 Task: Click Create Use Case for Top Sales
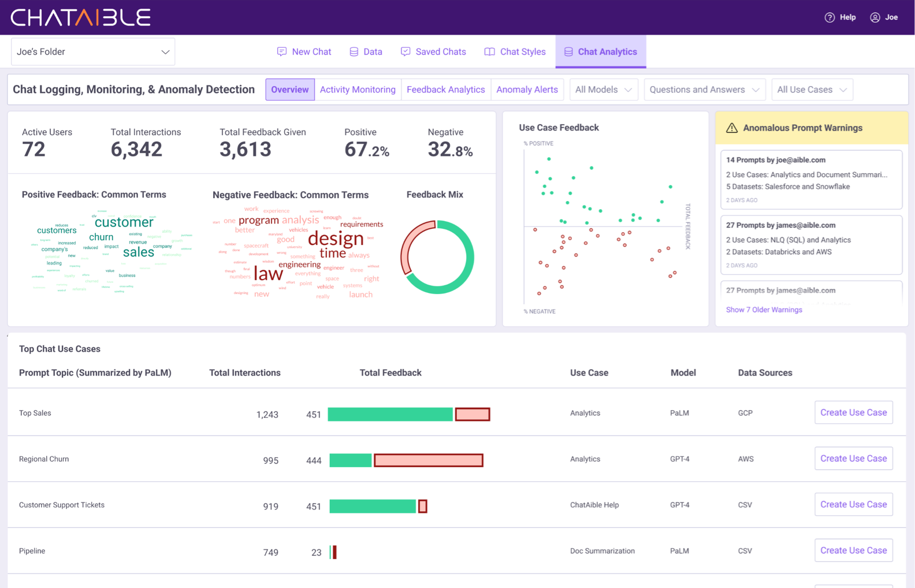coord(854,412)
